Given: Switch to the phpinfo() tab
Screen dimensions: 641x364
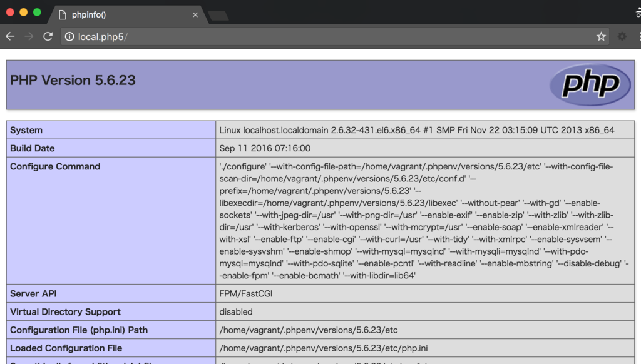Looking at the screenshot, I should pyautogui.click(x=113, y=13).
